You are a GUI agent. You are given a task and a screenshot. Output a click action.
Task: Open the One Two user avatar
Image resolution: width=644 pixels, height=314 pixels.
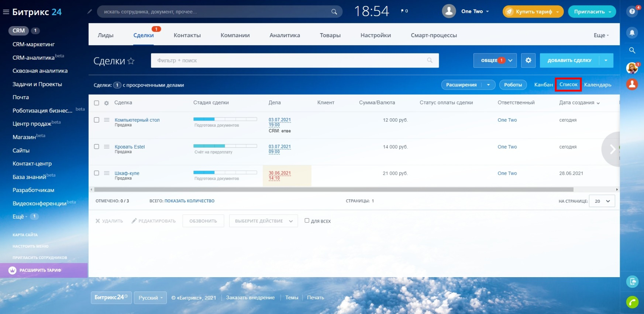click(449, 11)
